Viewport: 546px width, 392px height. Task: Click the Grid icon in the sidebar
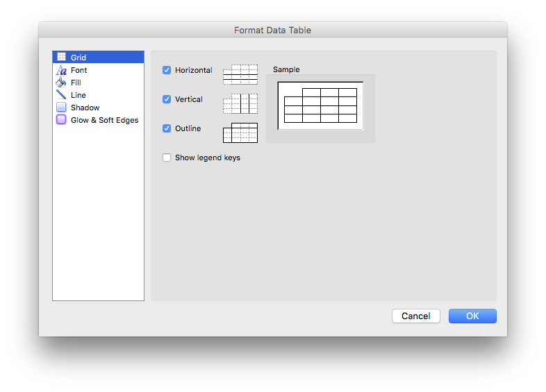(61, 57)
